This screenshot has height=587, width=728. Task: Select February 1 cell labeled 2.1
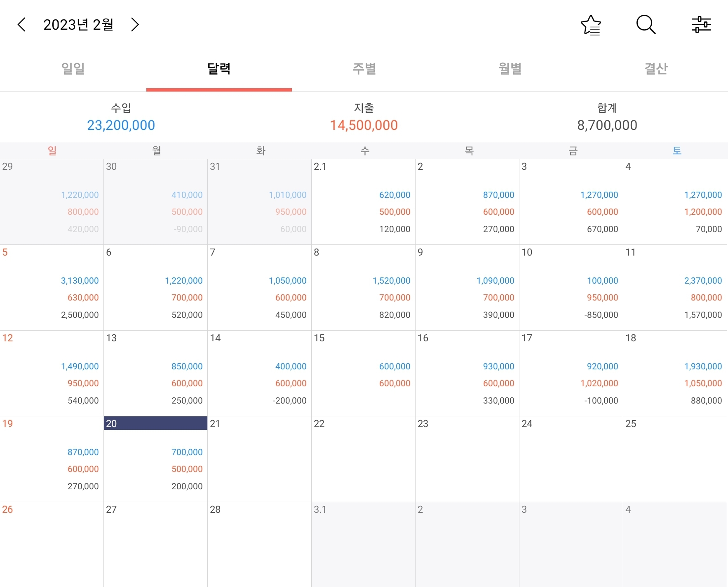point(363,202)
